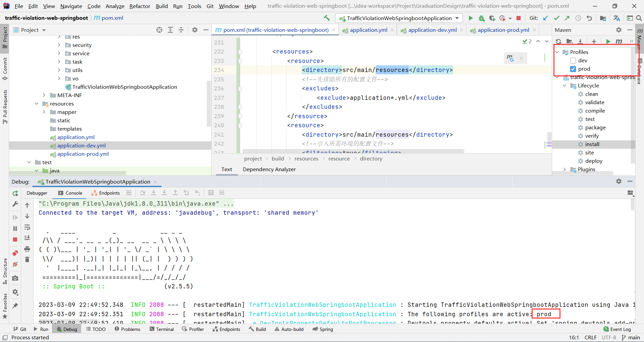The image size is (644, 342).
Task: Uncheck the prod Maven profile
Action: [x=573, y=69]
